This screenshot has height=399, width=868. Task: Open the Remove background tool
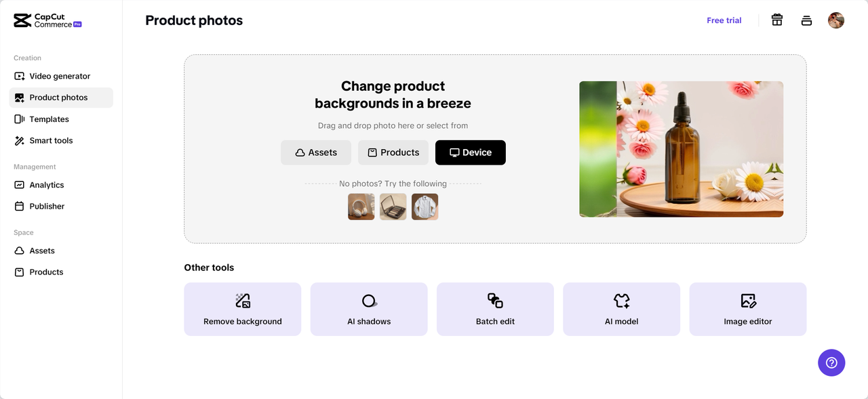[242, 309]
